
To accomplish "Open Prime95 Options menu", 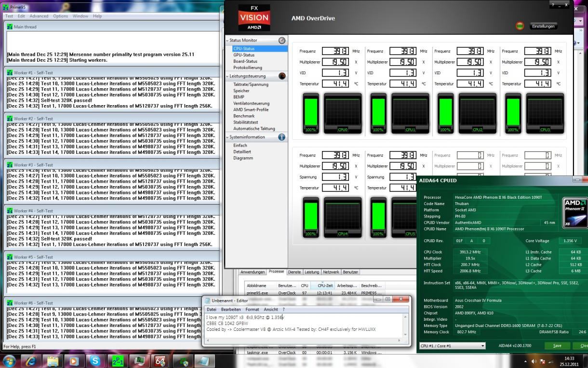I will pos(61,16).
